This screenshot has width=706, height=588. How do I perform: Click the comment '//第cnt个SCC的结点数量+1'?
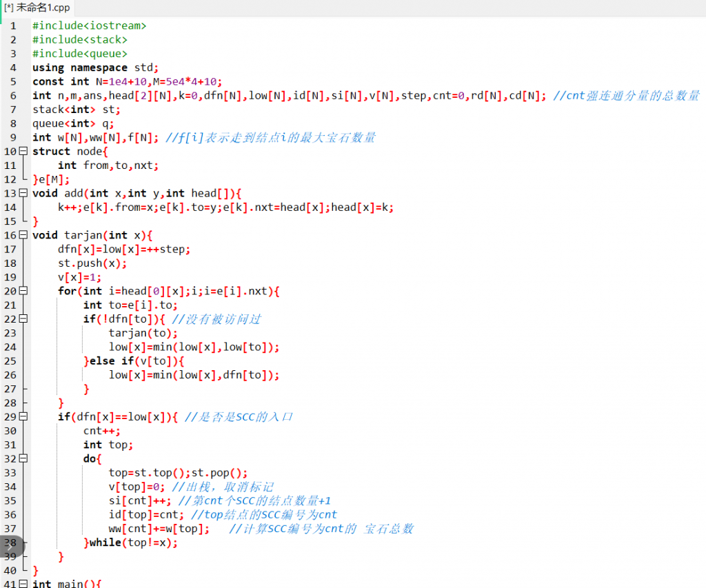[x=254, y=500]
